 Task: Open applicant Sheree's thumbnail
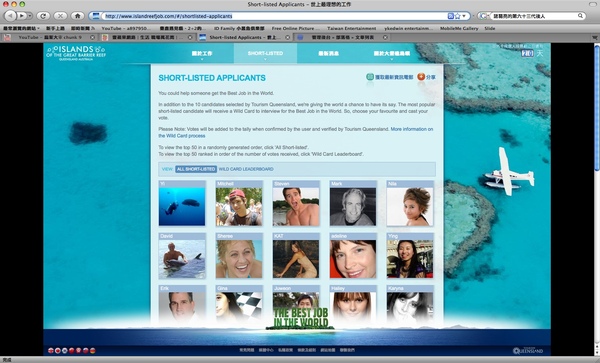point(239,259)
